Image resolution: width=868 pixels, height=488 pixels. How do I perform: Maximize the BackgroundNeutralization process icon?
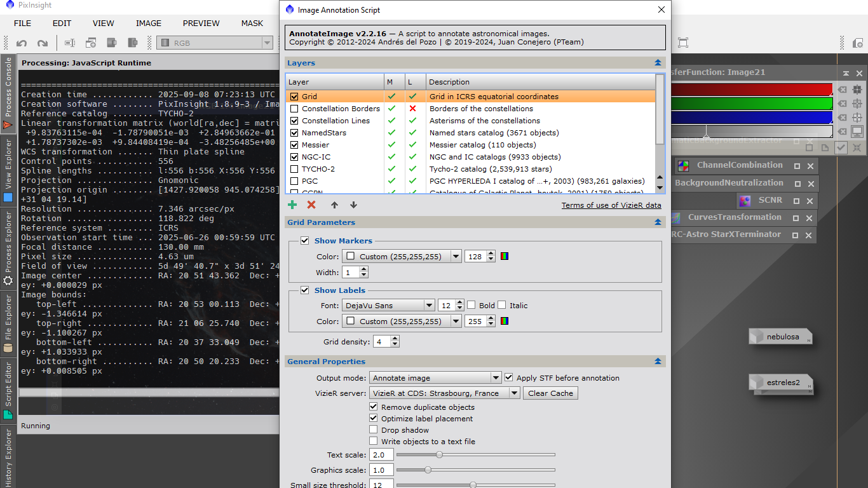tap(797, 183)
